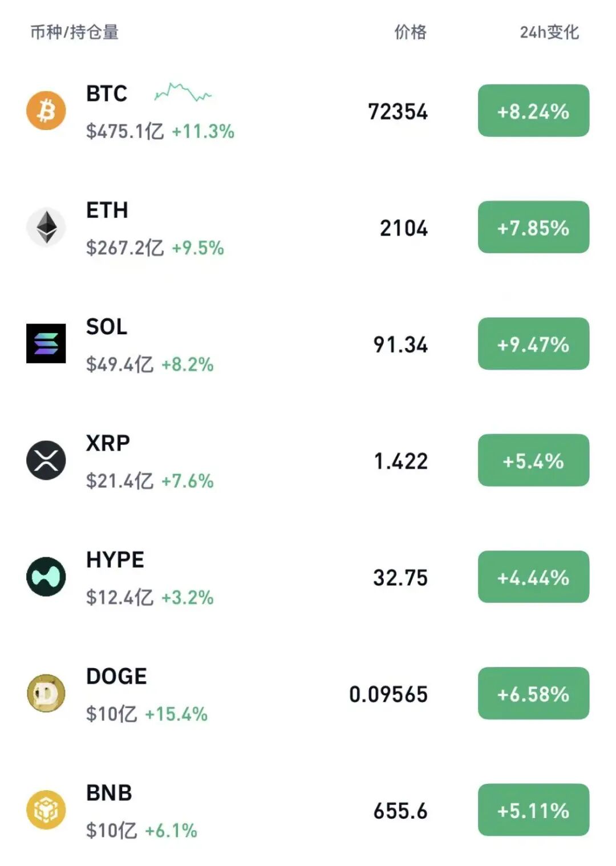Click the Solana logo icon

(x=46, y=343)
